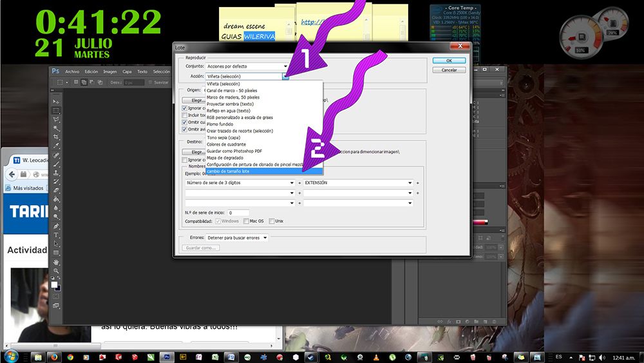
Task: Click the foreground color swatch
Action: [x=54, y=284]
